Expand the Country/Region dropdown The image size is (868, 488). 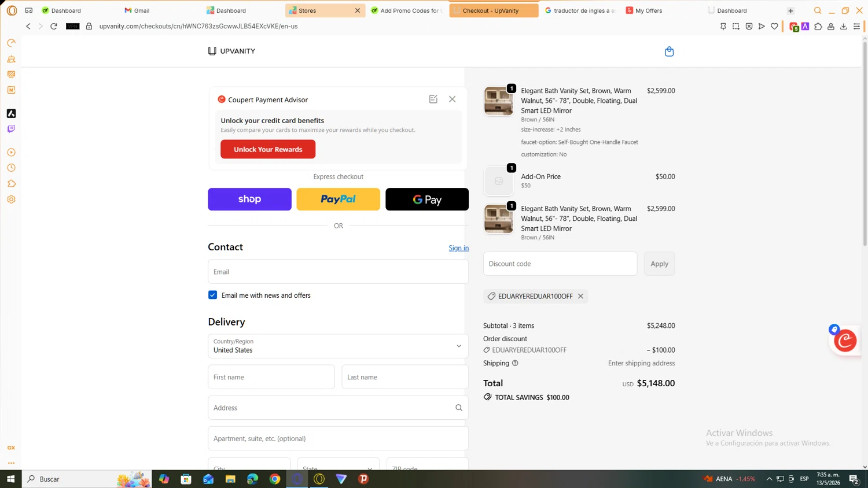[x=338, y=346]
